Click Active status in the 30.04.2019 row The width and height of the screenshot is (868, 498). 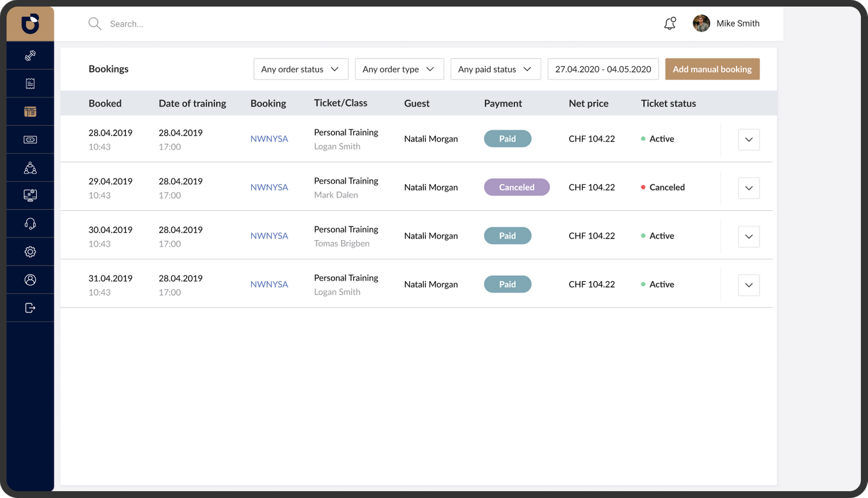click(658, 236)
